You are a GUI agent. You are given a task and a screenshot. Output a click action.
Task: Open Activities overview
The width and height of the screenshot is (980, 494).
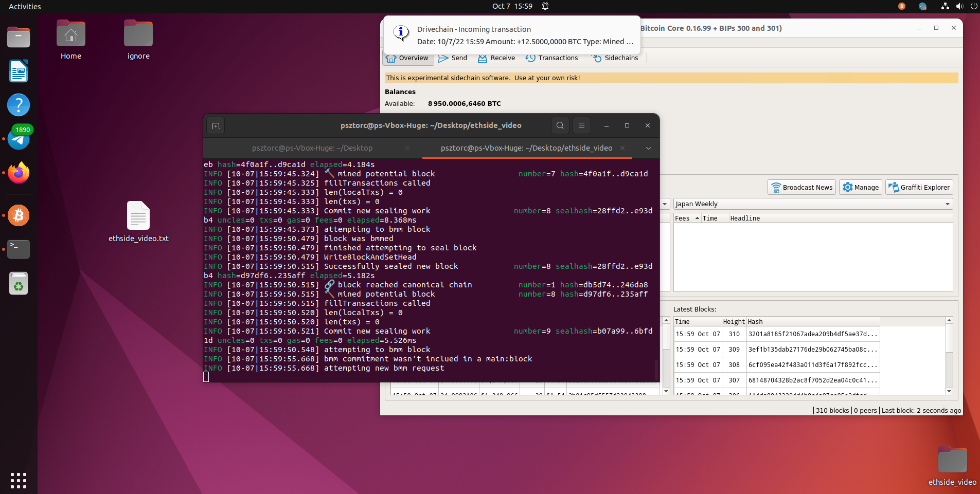25,6
